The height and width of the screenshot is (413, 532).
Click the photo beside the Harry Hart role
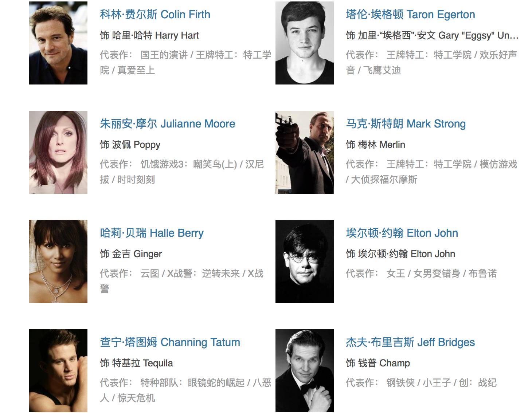pyautogui.click(x=58, y=43)
